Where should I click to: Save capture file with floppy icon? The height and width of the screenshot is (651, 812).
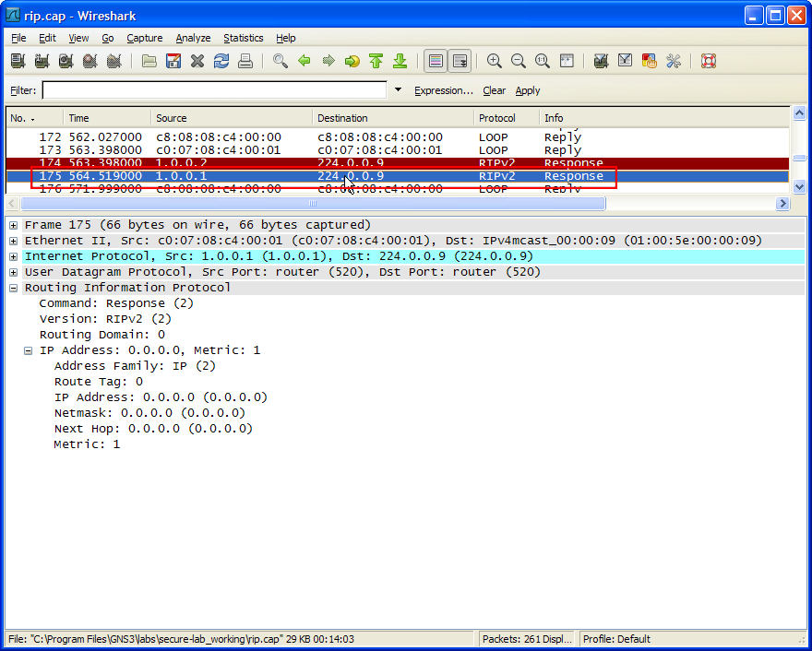click(x=173, y=61)
